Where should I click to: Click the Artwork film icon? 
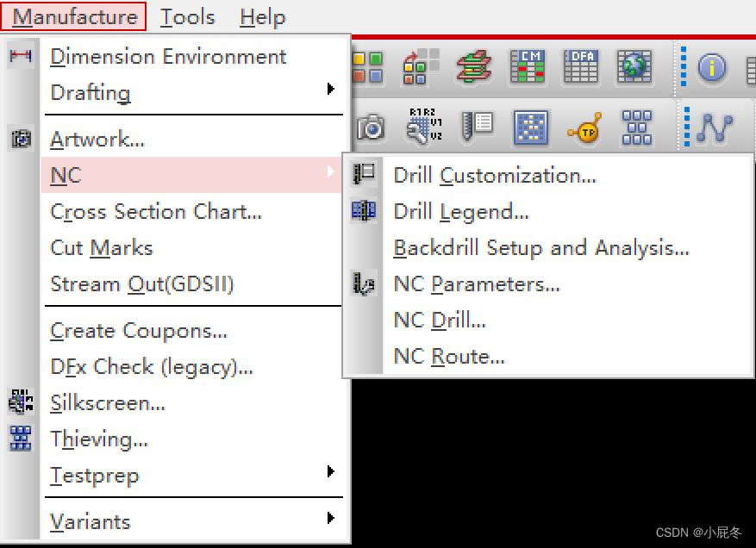coord(21,139)
